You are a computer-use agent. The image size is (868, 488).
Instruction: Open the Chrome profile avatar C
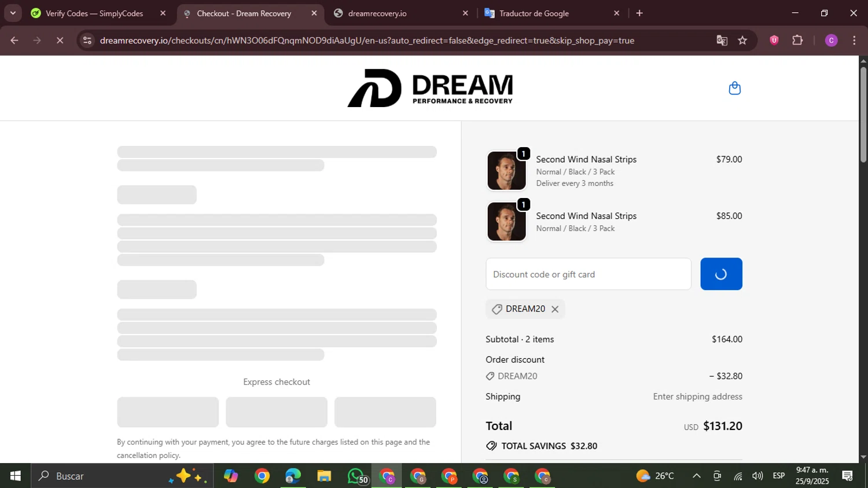(x=831, y=41)
